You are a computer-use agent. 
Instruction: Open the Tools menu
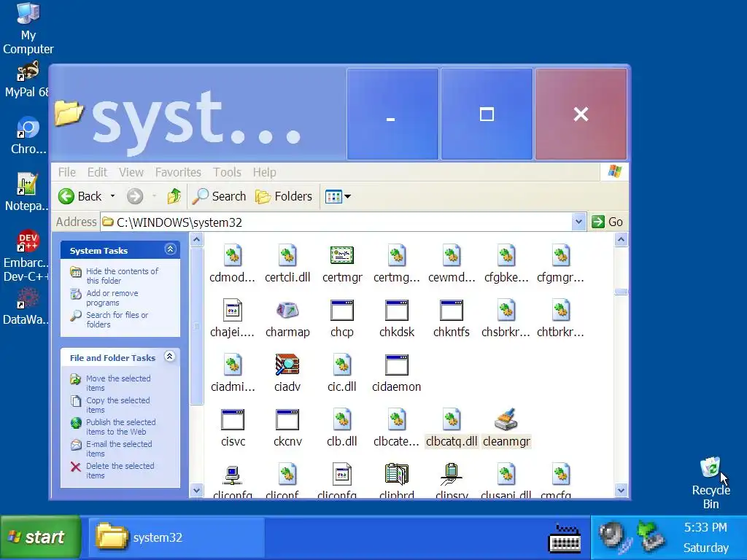227,172
